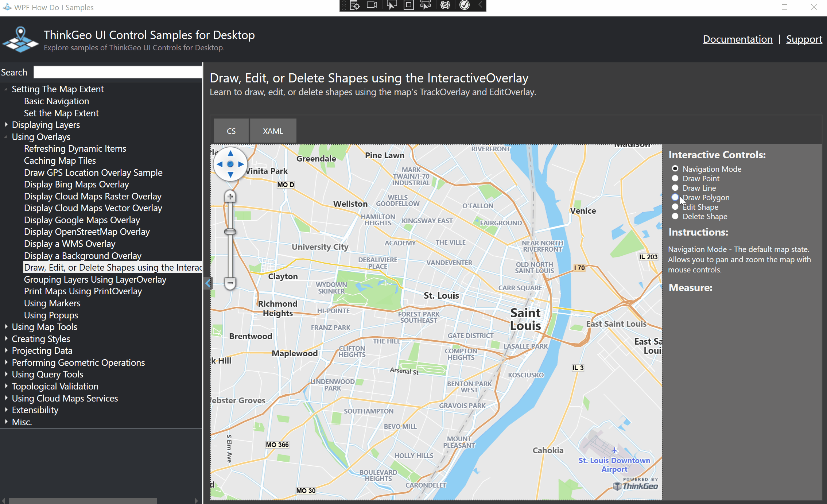Click the video recording icon in the capture toolbar
827x504 pixels.
(x=372, y=5)
